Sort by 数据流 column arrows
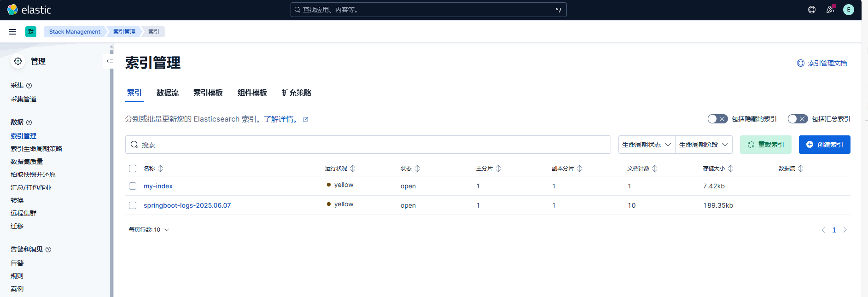This screenshot has height=297, width=868. [x=801, y=169]
